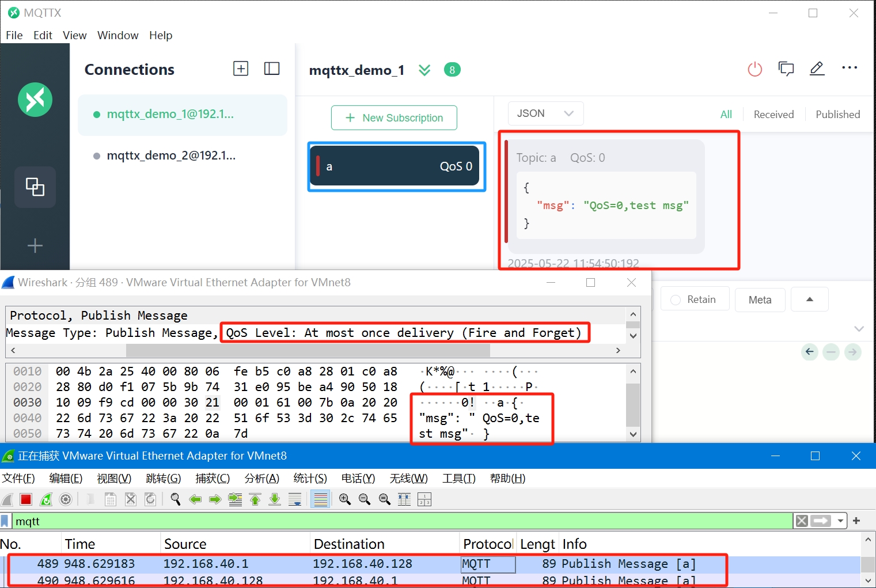Open new window chat icon in MQTTX

(x=786, y=69)
